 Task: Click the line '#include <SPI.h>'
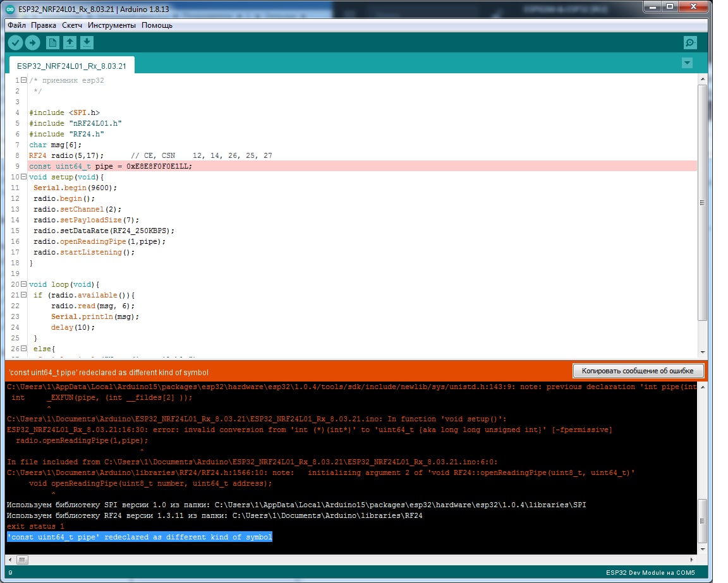64,112
